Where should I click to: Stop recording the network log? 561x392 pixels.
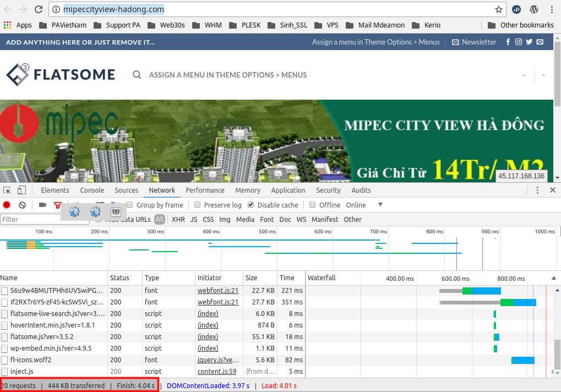point(7,205)
